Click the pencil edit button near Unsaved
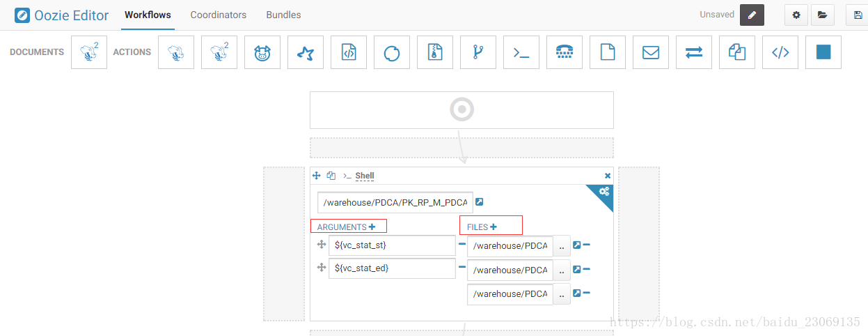This screenshot has width=868, height=336. 752,15
